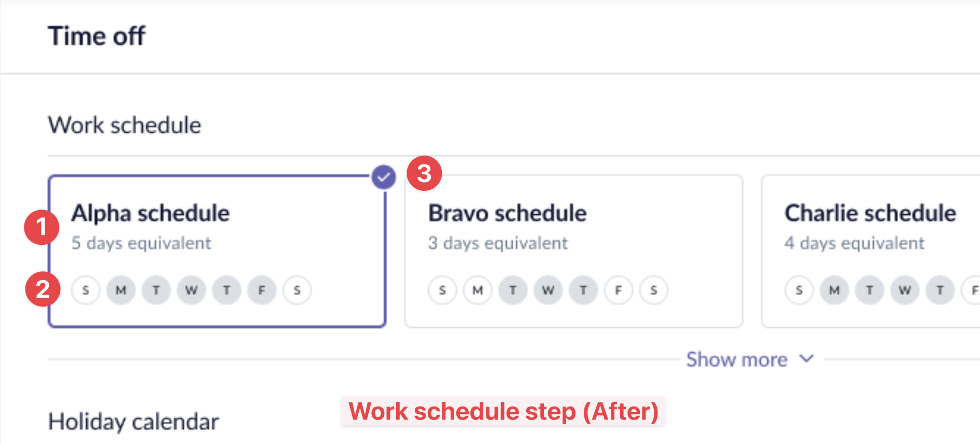Select the Alpha schedule card

217,251
